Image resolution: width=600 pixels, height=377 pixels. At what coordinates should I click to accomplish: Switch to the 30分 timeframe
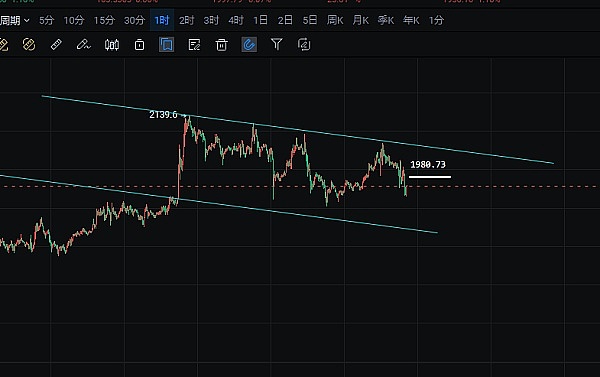point(134,20)
